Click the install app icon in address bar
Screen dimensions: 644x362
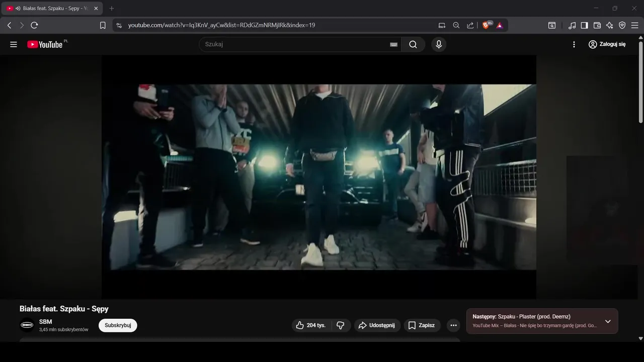coord(442,25)
